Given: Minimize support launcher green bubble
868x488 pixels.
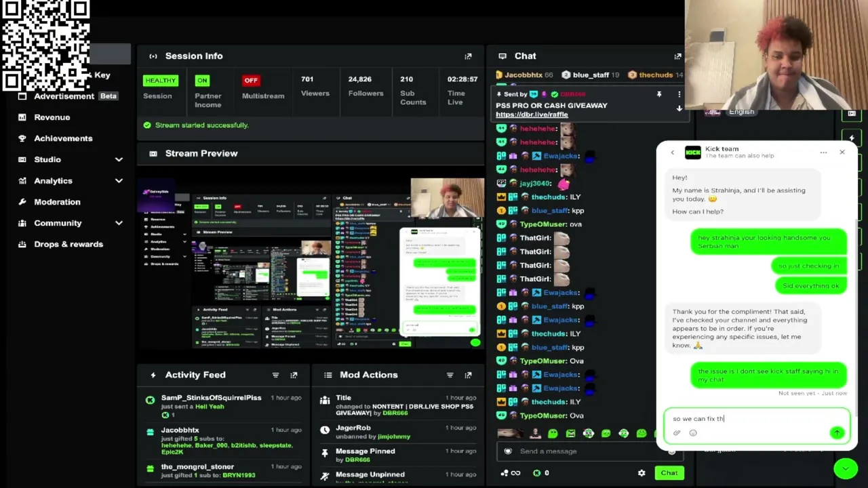Looking at the screenshot, I should (x=845, y=468).
